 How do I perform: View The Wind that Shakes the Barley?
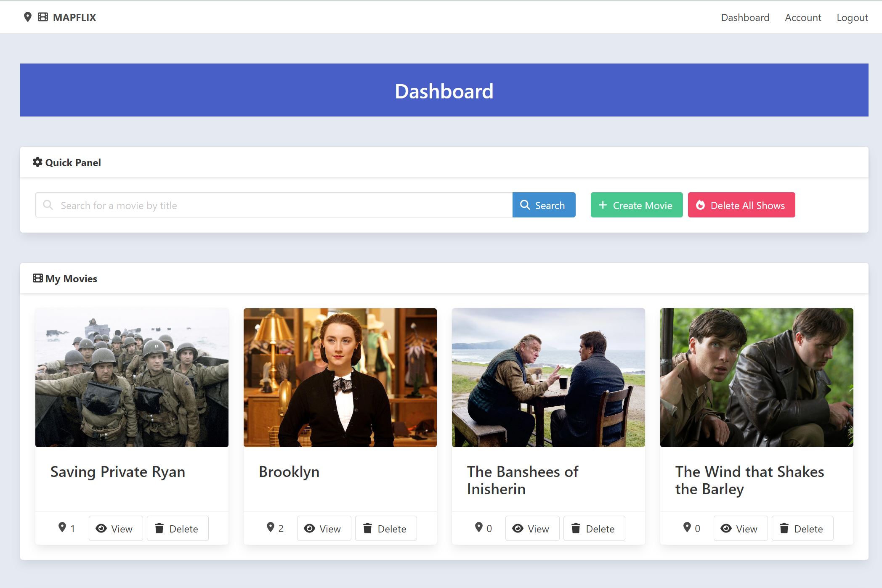[741, 528]
